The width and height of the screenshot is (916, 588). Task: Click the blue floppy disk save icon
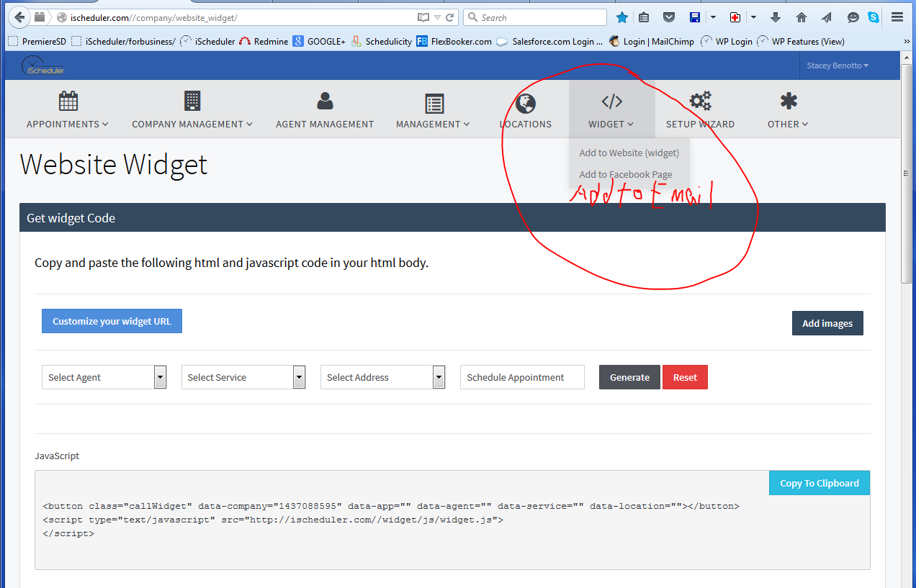coord(695,17)
